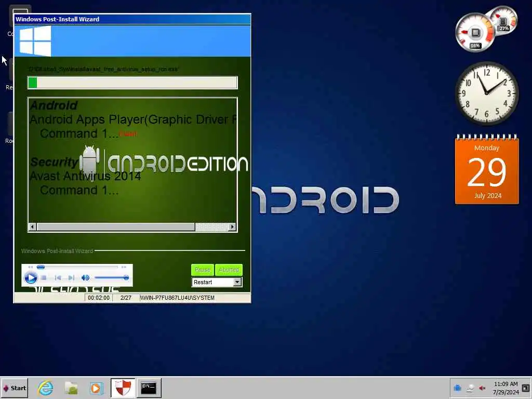The width and height of the screenshot is (532, 399).
Task: Click the blue system tray icon
Action: (x=457, y=388)
